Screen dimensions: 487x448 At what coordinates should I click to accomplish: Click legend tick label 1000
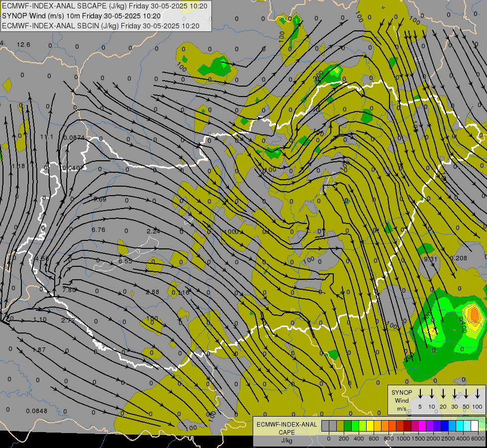coord(403,439)
